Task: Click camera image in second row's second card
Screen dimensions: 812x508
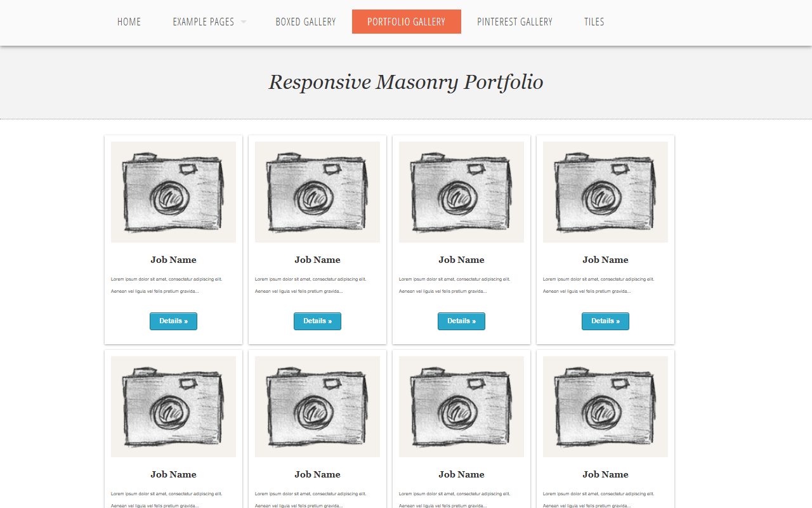Action: coord(317,406)
